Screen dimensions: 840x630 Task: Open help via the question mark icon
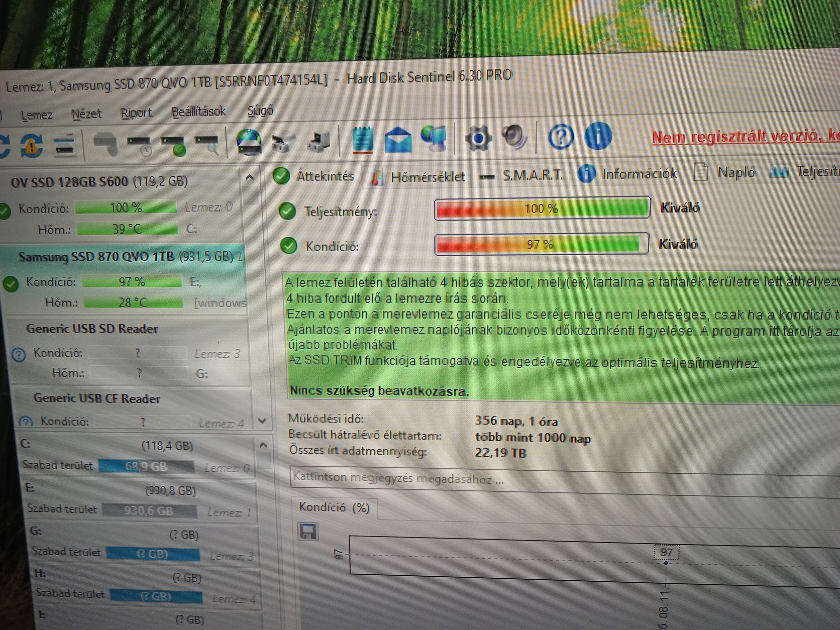[x=560, y=136]
